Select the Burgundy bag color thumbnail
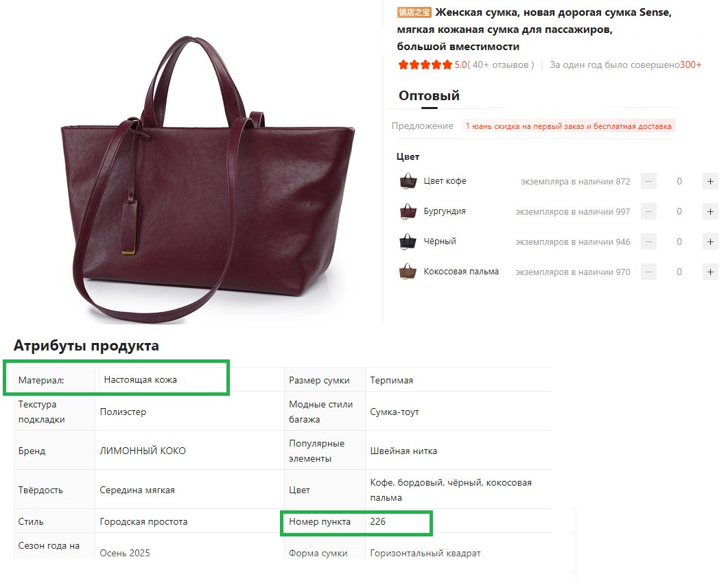This screenshot has height=581, width=728. click(x=408, y=211)
